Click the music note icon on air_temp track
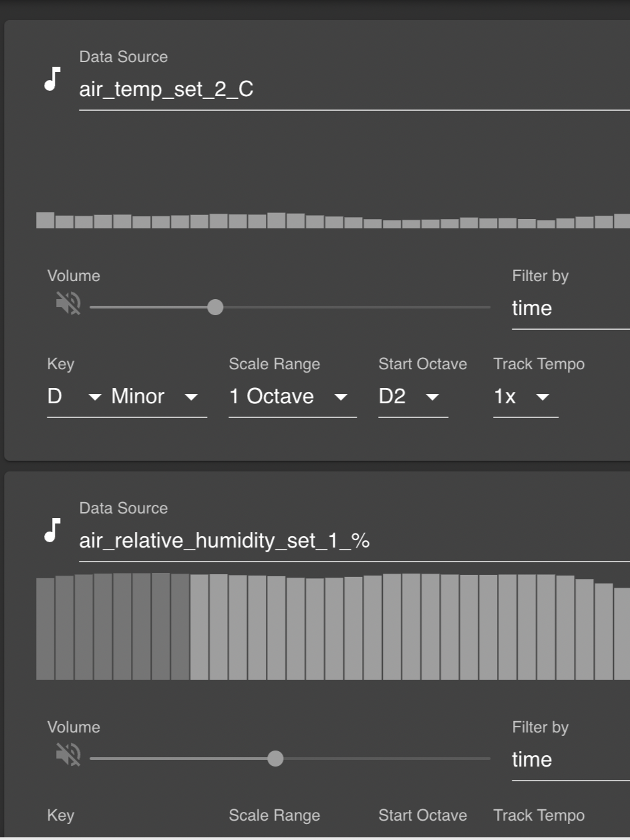The width and height of the screenshot is (630, 840). tap(51, 79)
